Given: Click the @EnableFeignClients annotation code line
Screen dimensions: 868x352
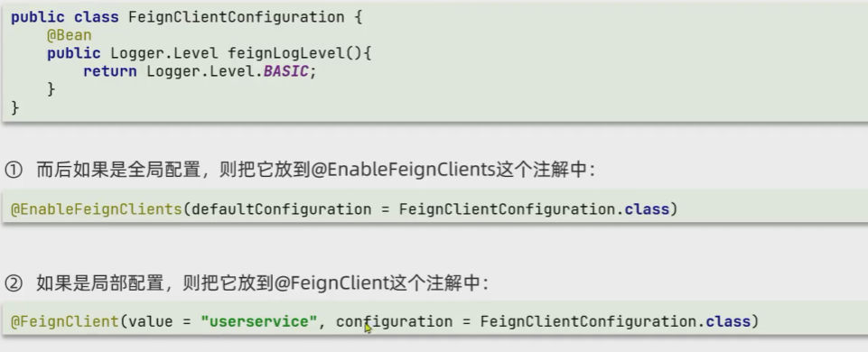Looking at the screenshot, I should pos(344,209).
